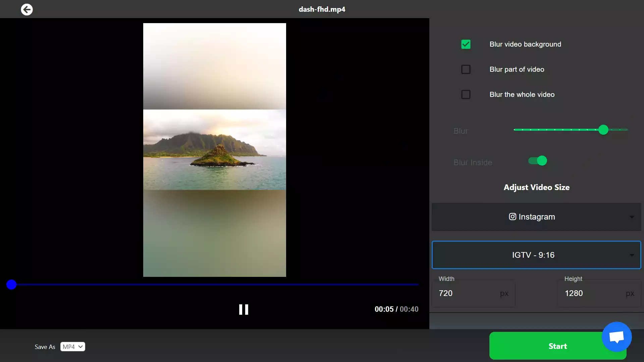Click the dropdown chevron on Instagram selector
644x362 pixels.
(632, 217)
